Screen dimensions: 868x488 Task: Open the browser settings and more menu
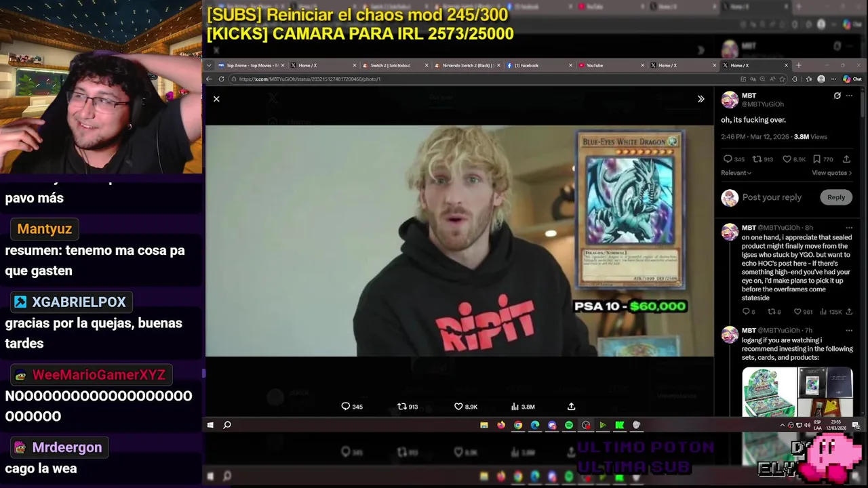[x=833, y=79]
